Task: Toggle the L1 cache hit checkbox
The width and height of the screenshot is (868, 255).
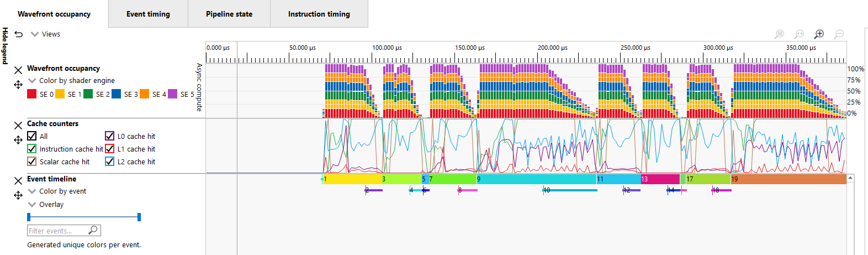Action: click(x=110, y=149)
